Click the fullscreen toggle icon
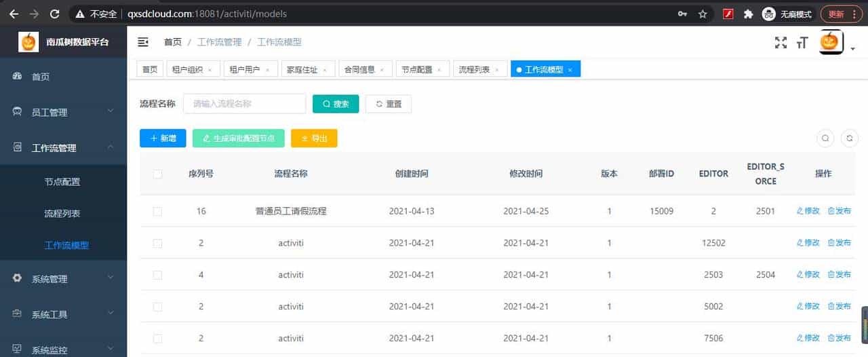Viewport: 868px width, 357px height. pyautogui.click(x=781, y=43)
